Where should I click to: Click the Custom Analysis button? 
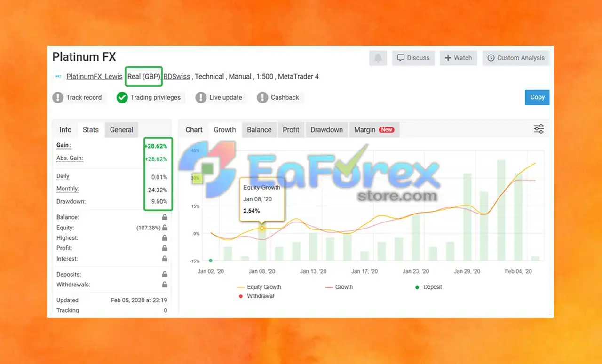click(516, 58)
